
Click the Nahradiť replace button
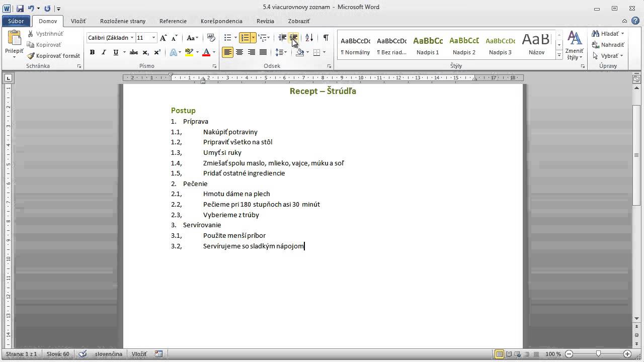(x=608, y=45)
